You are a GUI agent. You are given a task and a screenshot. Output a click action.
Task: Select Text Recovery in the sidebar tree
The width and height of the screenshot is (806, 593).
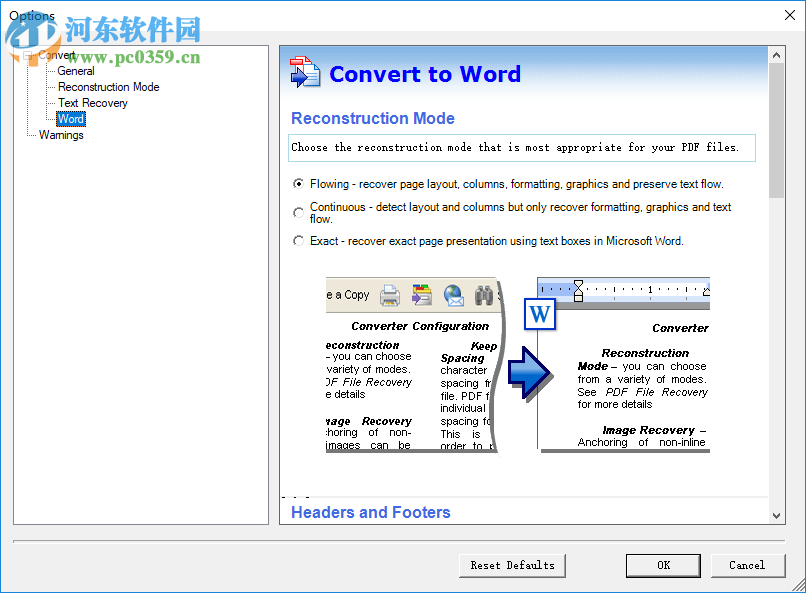(x=92, y=102)
